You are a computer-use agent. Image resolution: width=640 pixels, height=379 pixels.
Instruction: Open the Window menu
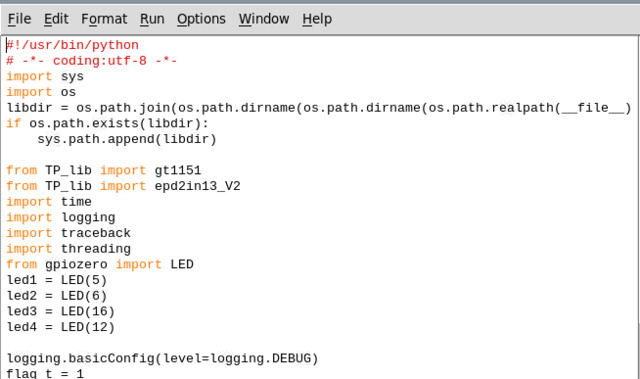click(x=264, y=19)
